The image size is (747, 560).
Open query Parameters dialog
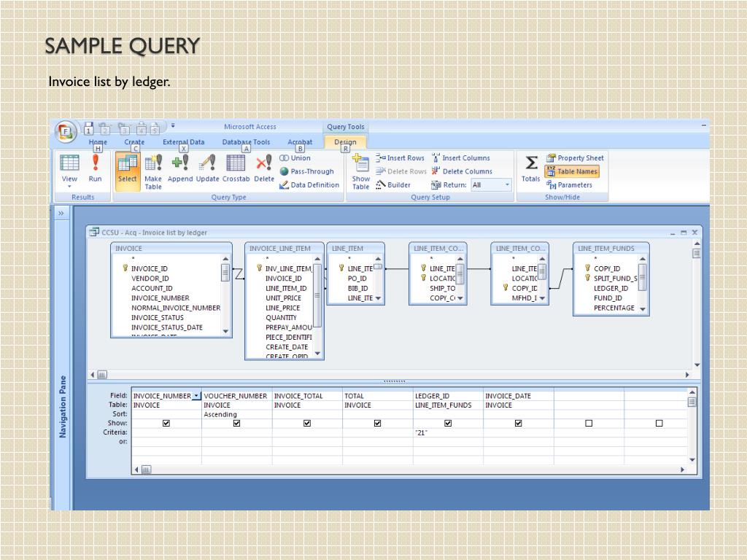[569, 184]
